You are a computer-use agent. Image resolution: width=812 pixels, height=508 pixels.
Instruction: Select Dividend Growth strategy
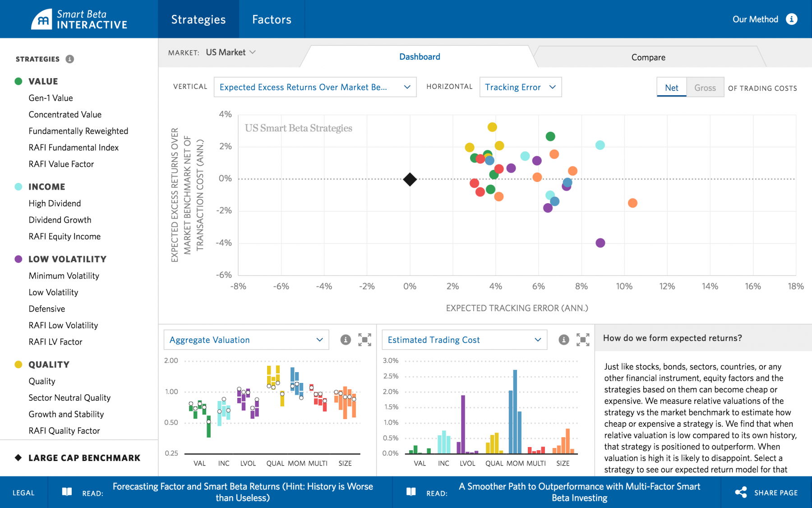click(x=60, y=220)
